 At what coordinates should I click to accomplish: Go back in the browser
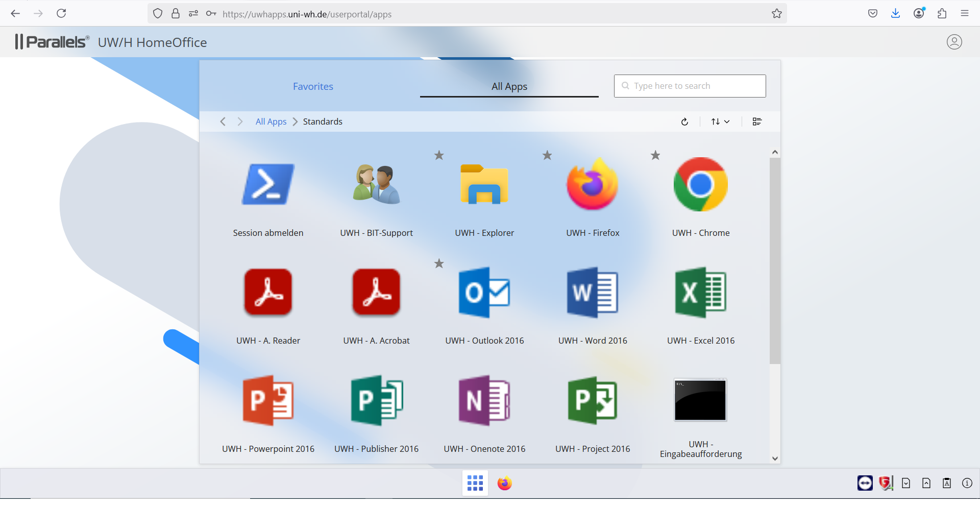coord(15,14)
